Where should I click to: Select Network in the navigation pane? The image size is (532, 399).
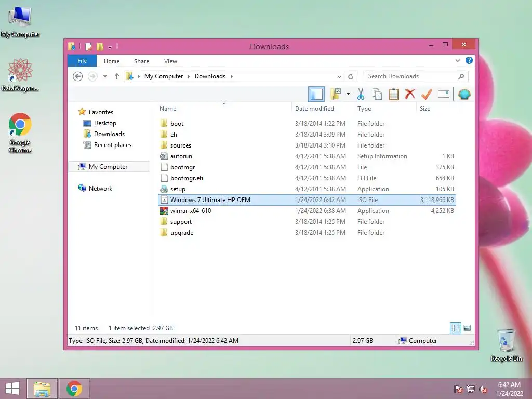coord(100,188)
